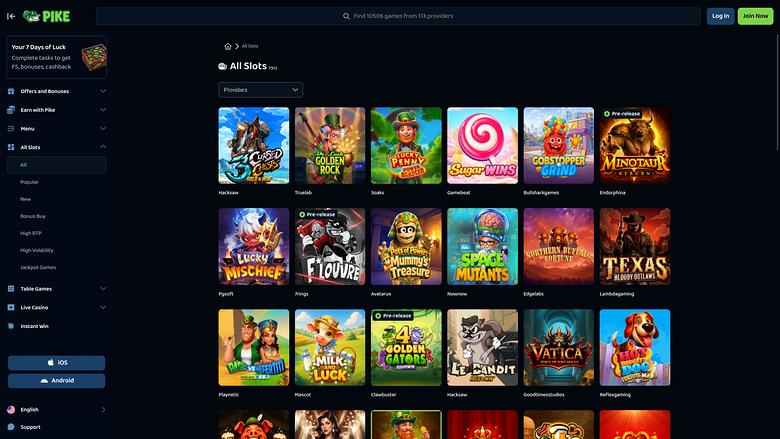Open the Minotaur pre-release game
The width and height of the screenshot is (780, 439).
(635, 146)
